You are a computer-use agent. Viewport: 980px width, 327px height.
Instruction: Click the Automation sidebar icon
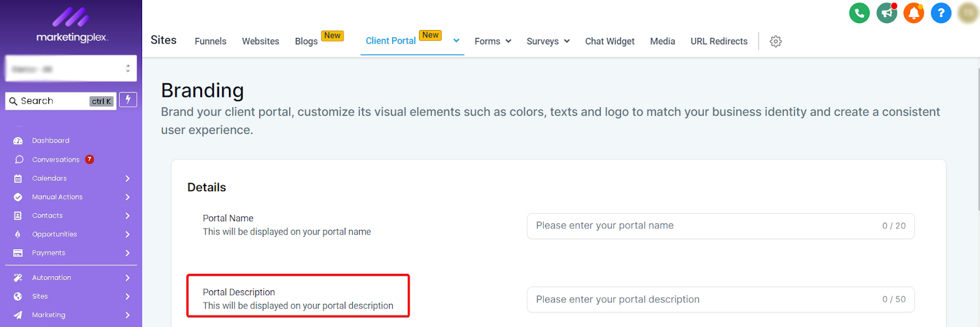pyautogui.click(x=18, y=277)
